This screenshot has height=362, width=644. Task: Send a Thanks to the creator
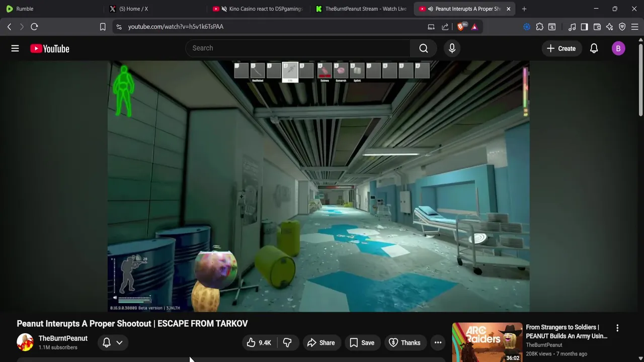(405, 343)
